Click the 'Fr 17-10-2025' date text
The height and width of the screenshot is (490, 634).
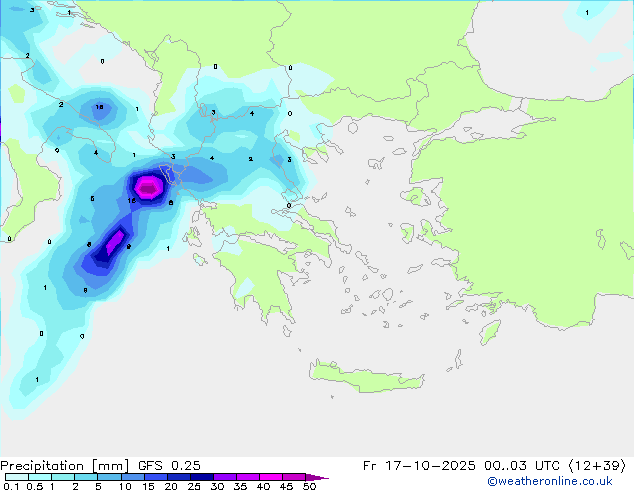[x=419, y=466]
